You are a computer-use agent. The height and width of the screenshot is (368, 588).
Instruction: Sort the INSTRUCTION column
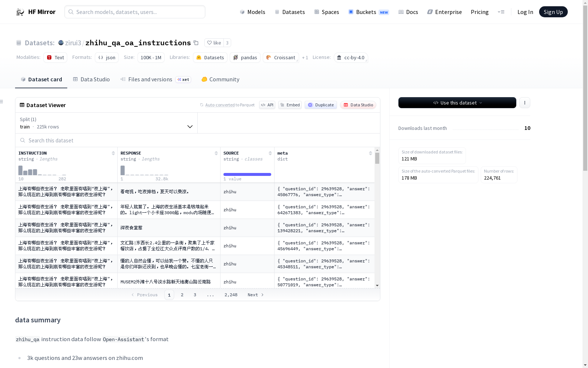point(113,153)
